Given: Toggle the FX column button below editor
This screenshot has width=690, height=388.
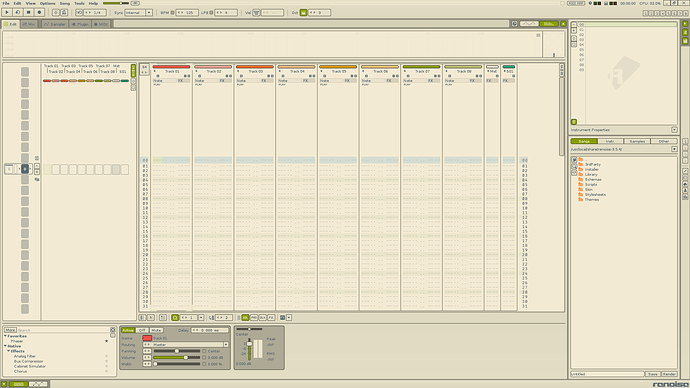Looking at the screenshot, I should (271, 318).
